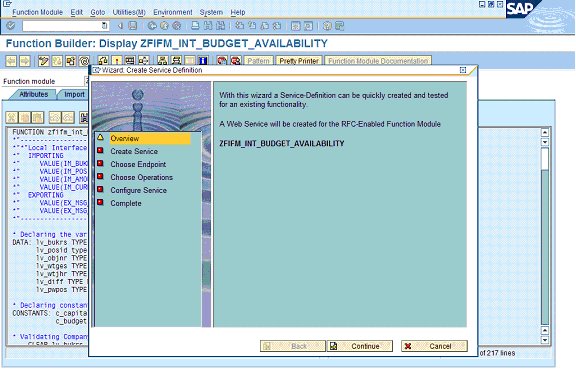
Task: Open the Goto menu
Action: pos(98,12)
